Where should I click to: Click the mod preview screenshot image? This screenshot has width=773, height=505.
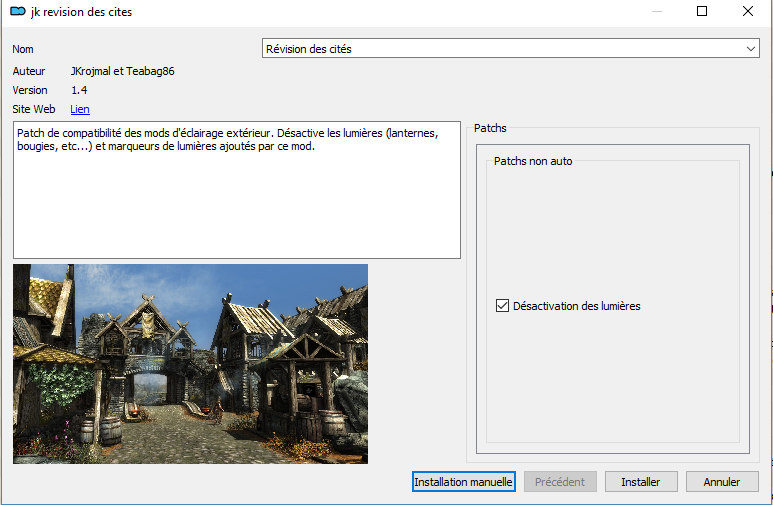tap(190, 364)
